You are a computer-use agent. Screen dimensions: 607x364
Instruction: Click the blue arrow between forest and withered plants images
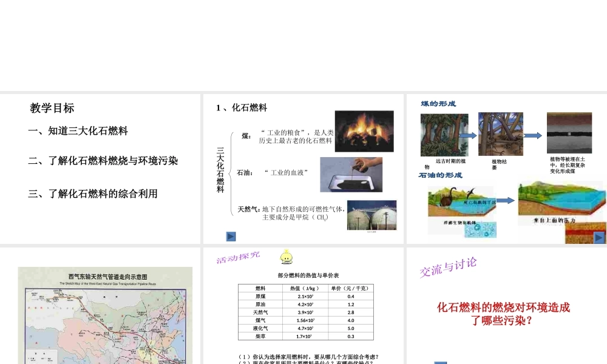(x=469, y=135)
